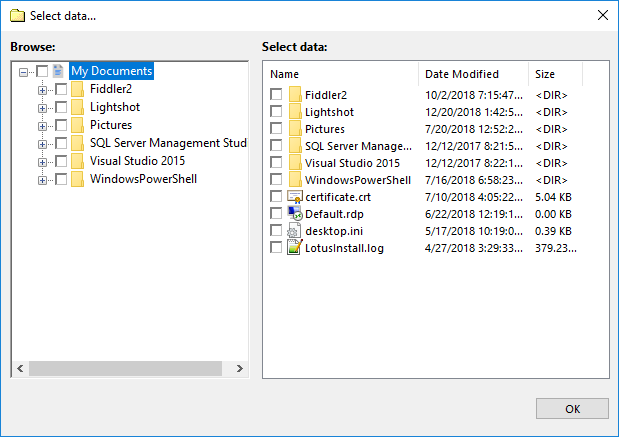The width and height of the screenshot is (619, 437).
Task: Click the Fiddler2 folder icon in file list
Action: pyautogui.click(x=294, y=95)
